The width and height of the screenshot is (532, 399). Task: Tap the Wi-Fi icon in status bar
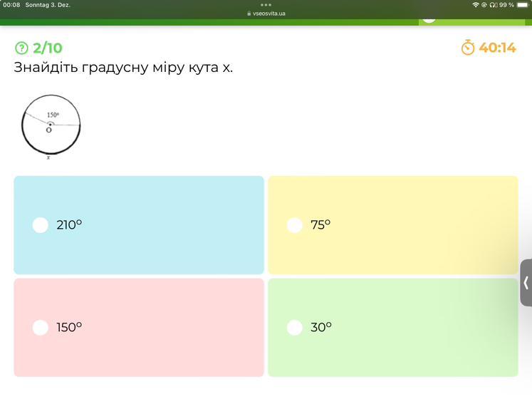476,5
